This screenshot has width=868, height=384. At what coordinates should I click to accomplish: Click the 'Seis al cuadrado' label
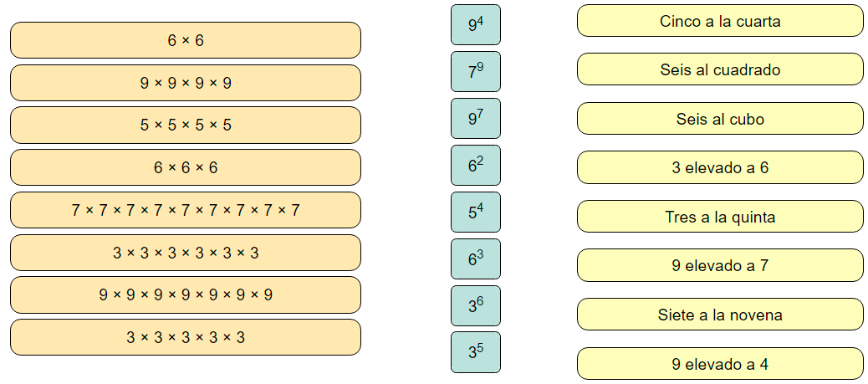(x=720, y=69)
